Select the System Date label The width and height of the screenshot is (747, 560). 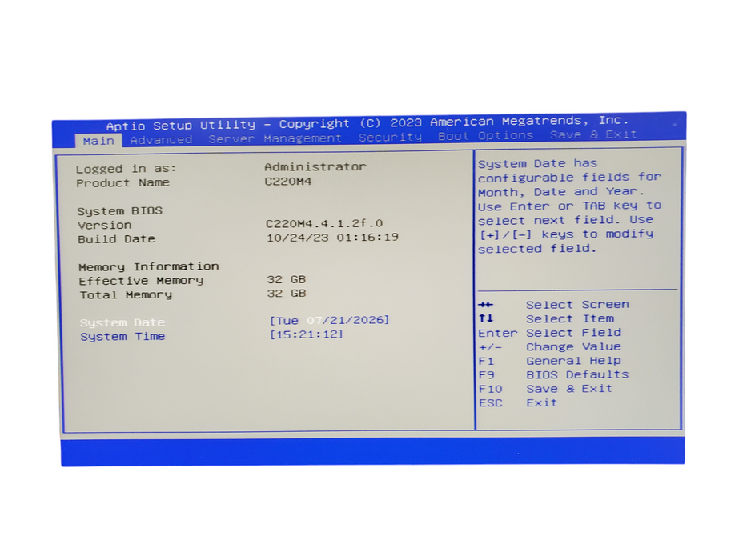(x=122, y=322)
